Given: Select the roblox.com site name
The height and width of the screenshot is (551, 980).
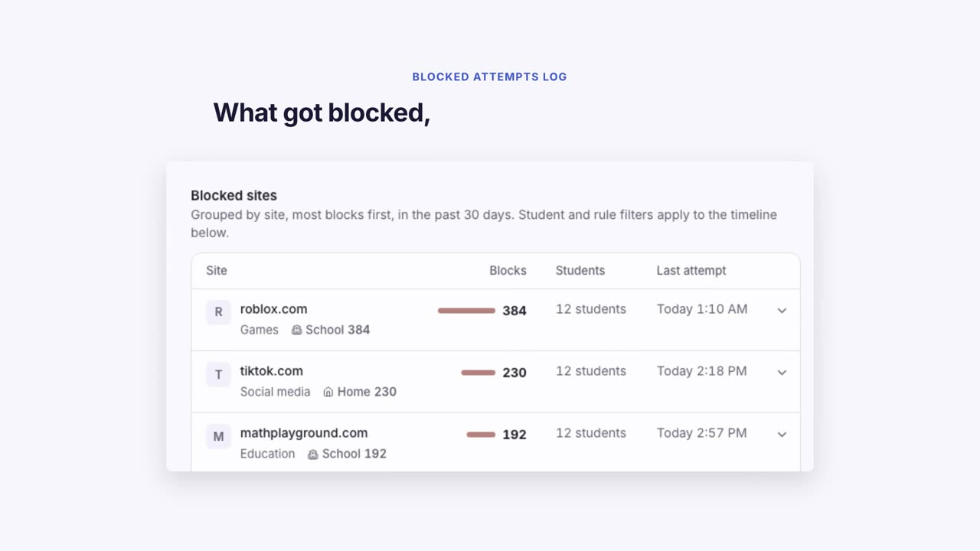Looking at the screenshot, I should [274, 309].
